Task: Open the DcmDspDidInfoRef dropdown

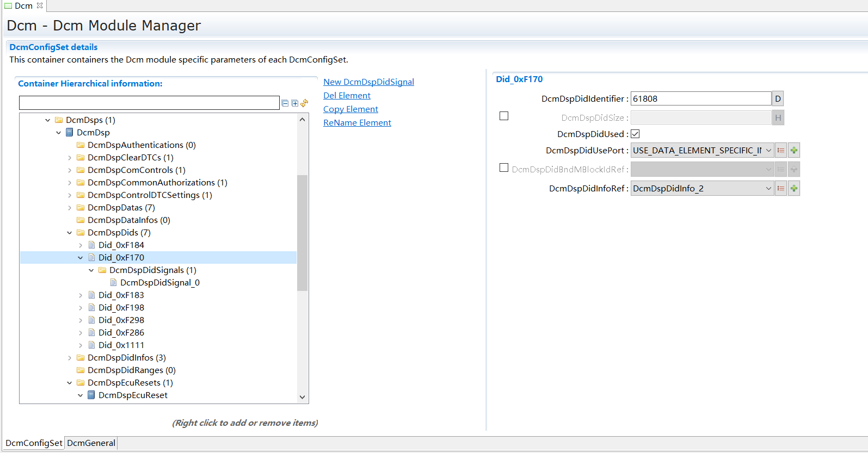Action: (x=768, y=189)
